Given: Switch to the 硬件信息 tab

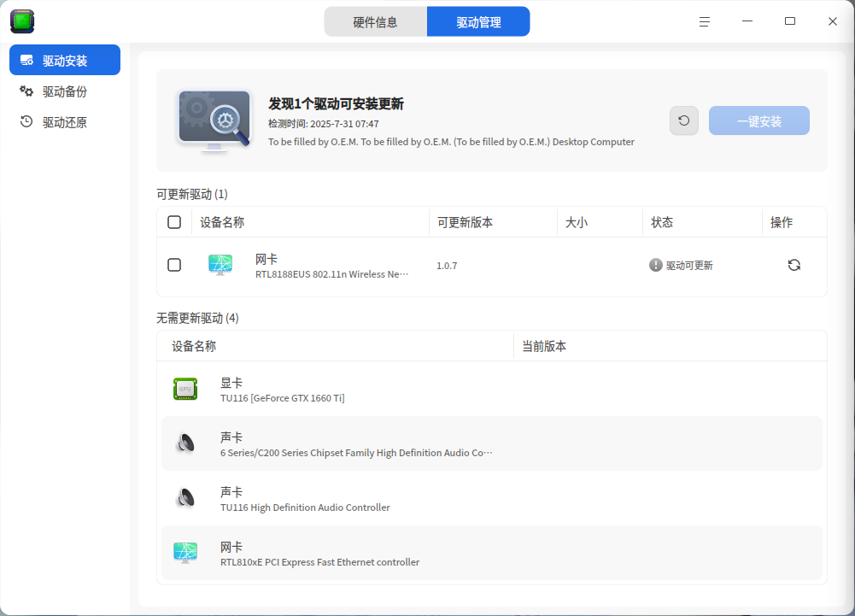Looking at the screenshot, I should [x=376, y=22].
